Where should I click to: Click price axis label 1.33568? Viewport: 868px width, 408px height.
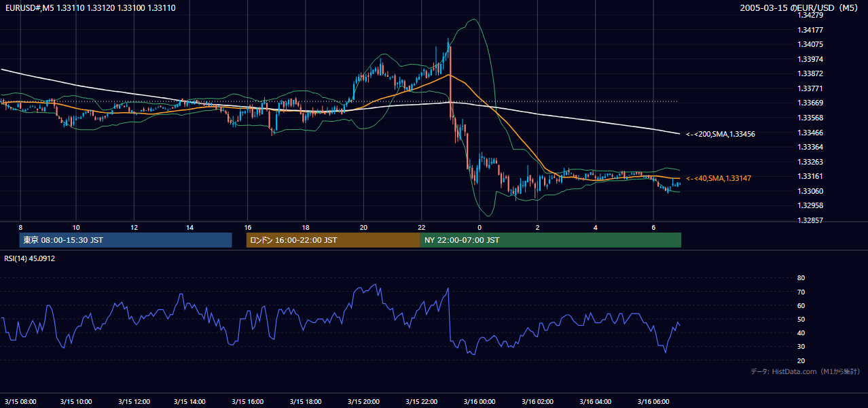[x=811, y=118]
